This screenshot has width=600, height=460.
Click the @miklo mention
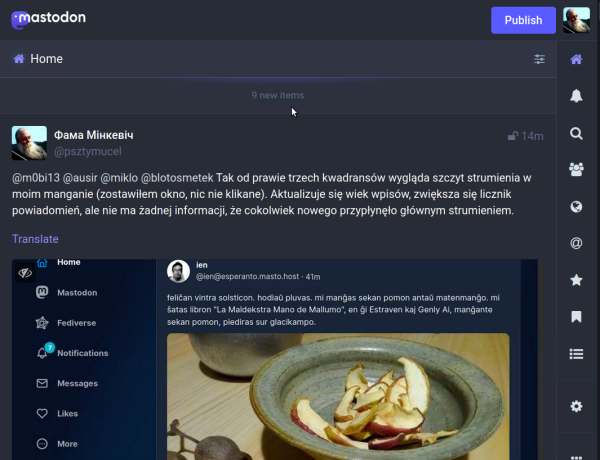tap(119, 178)
